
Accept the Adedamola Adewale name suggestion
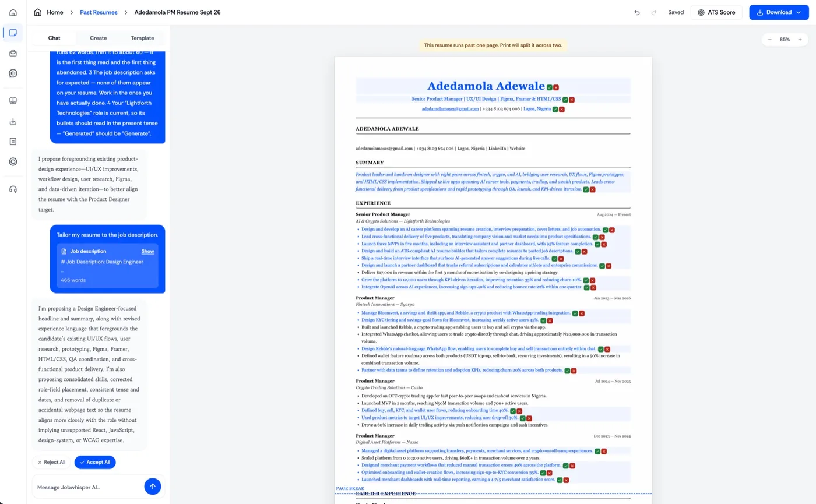[550, 87]
